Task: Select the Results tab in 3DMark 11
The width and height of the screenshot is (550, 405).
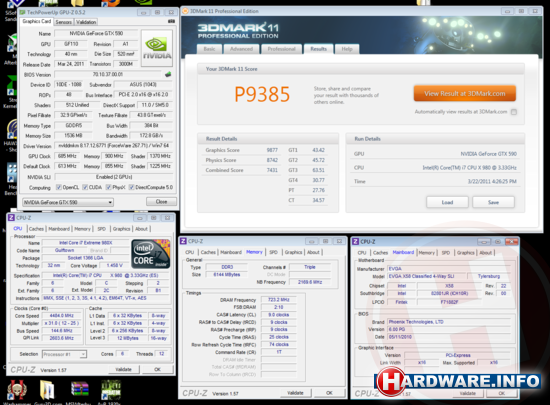Action: point(318,49)
